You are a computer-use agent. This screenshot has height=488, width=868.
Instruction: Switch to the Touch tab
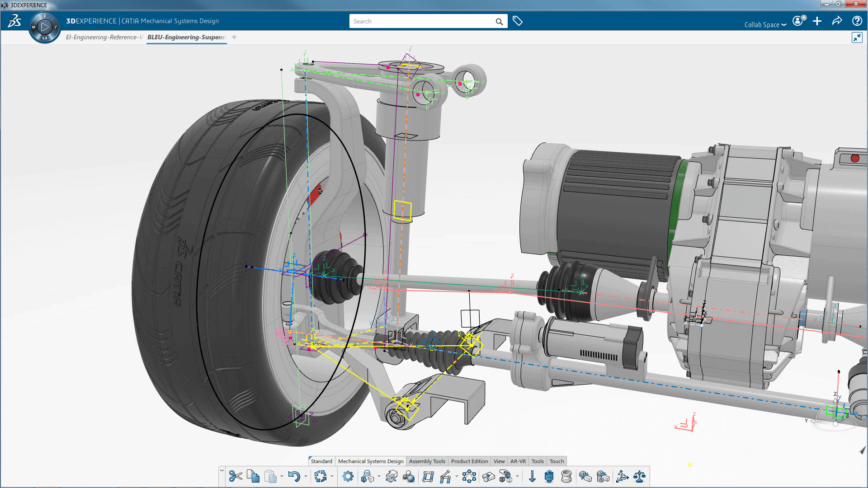point(557,461)
